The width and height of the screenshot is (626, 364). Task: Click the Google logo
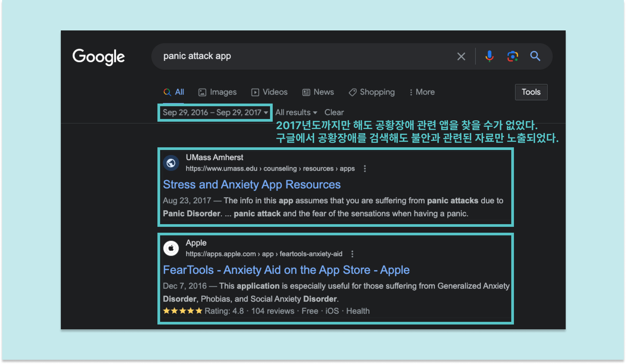click(98, 57)
